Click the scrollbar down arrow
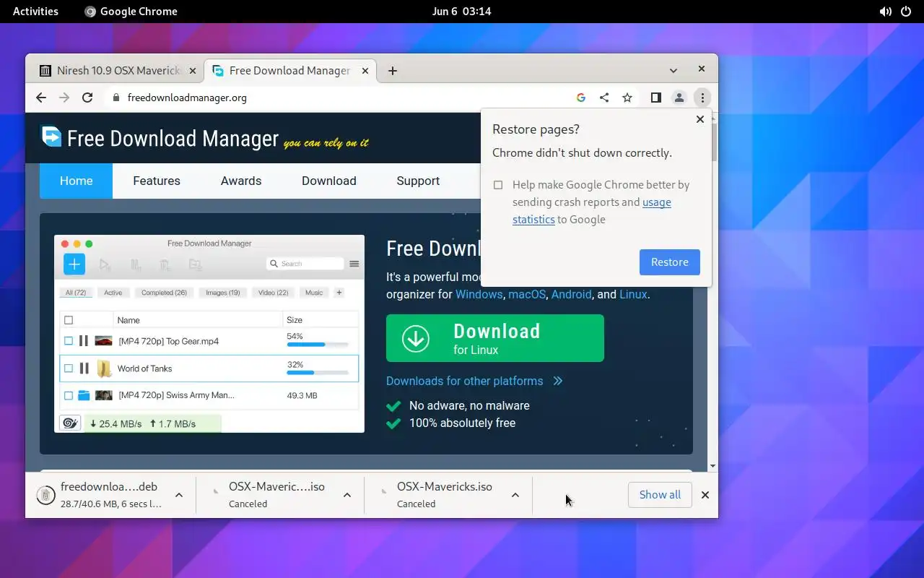 point(714,466)
